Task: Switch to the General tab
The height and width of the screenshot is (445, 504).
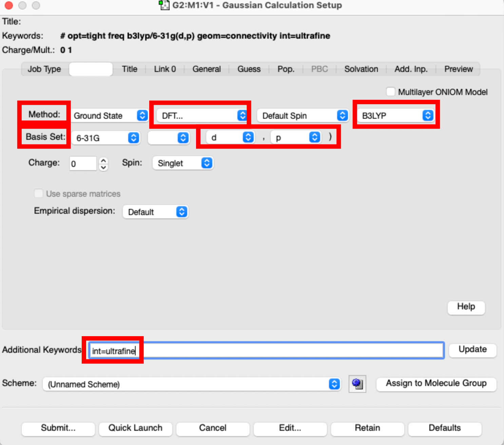Action: point(207,69)
